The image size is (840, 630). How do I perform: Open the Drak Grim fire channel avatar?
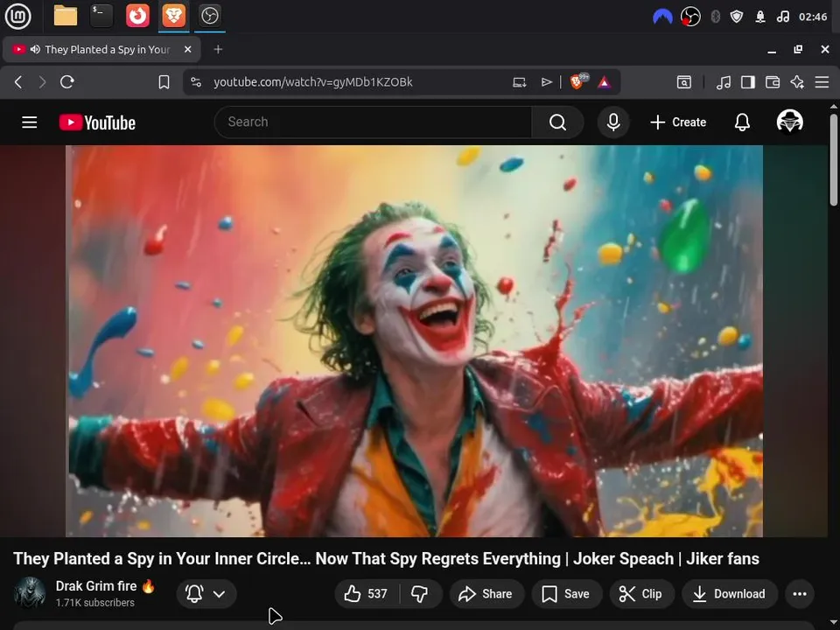pyautogui.click(x=29, y=593)
